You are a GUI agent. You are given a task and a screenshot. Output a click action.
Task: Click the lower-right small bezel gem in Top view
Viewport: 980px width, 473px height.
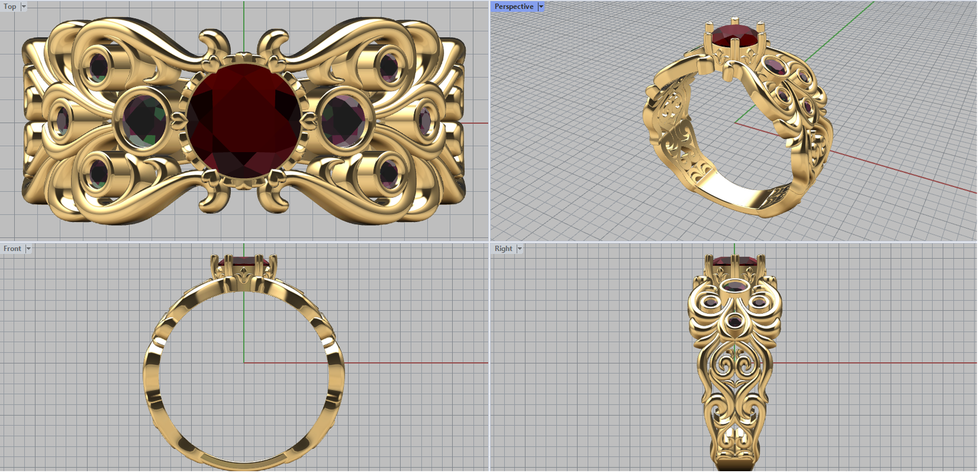click(389, 173)
